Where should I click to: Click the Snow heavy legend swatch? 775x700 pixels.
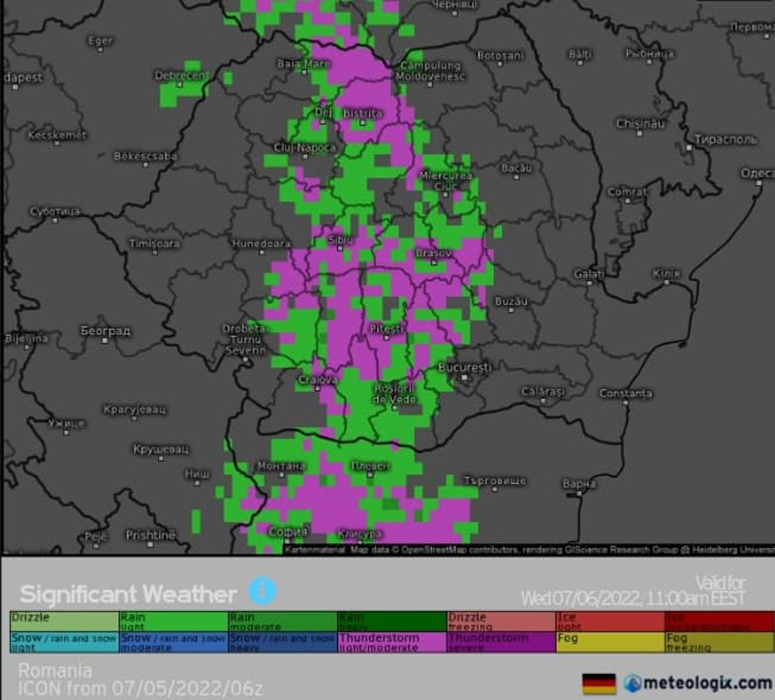point(282,642)
